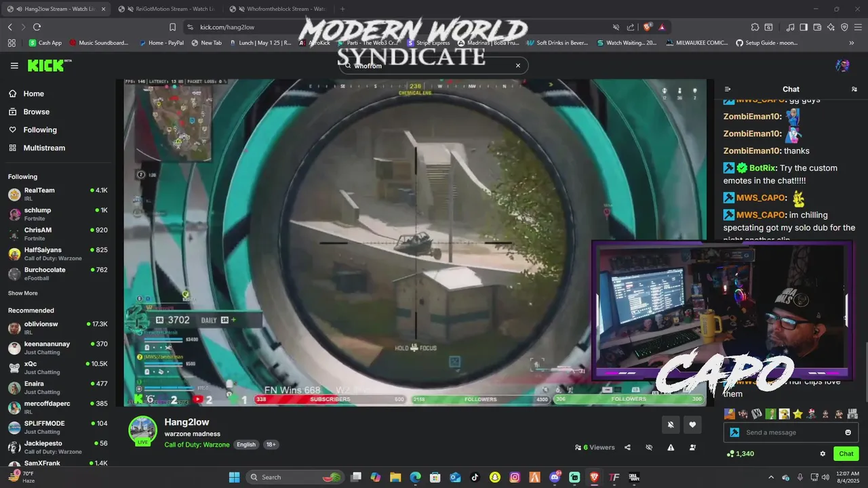Screen dimensions: 868x488
Task: Open Brave Leo AI sparkle icon
Action: click(831, 27)
